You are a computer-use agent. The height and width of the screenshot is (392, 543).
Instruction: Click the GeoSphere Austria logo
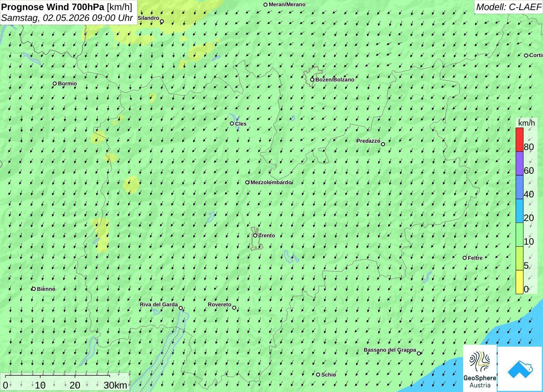tap(480, 368)
